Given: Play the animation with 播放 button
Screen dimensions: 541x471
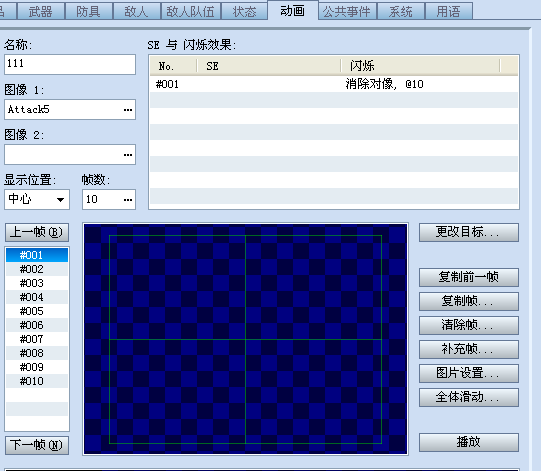Looking at the screenshot, I should click(469, 442).
